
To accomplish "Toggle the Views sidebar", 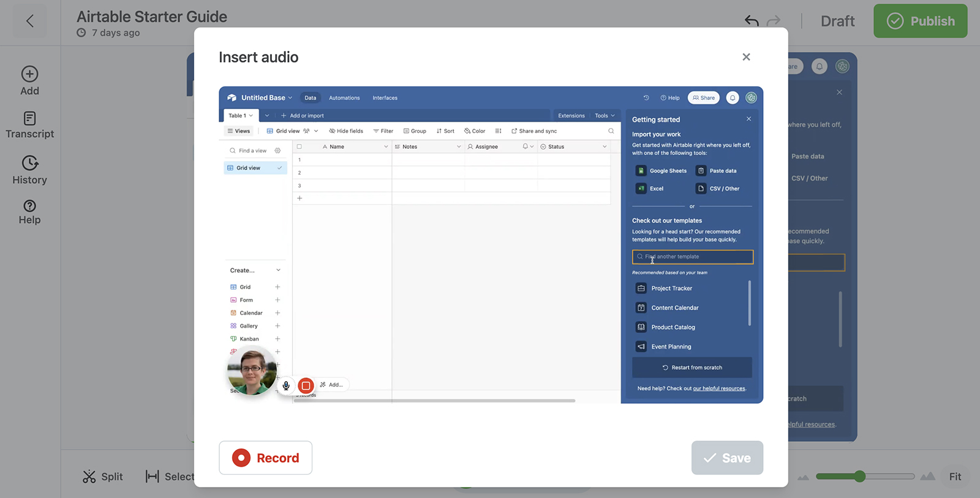I will (x=239, y=131).
